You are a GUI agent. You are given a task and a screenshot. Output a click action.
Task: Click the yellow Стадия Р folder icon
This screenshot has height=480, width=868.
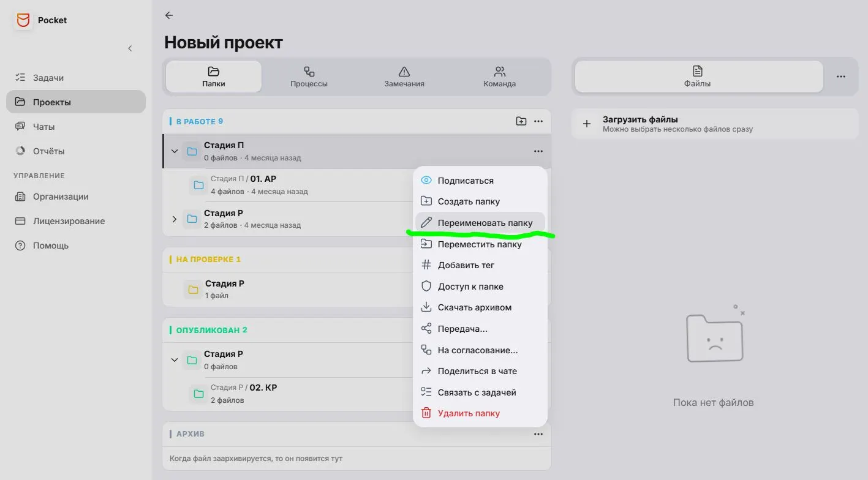point(193,290)
